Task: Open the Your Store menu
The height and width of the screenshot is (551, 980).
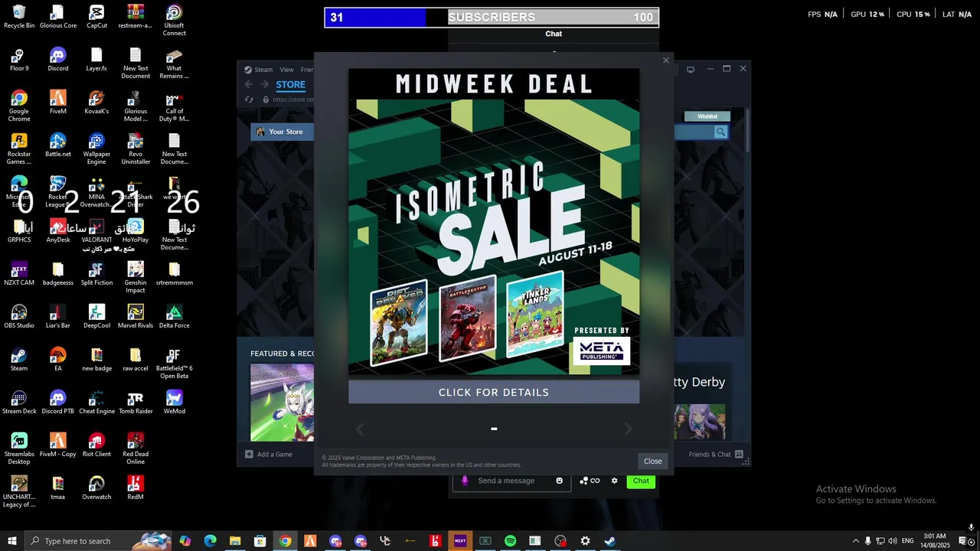Action: coord(280,132)
